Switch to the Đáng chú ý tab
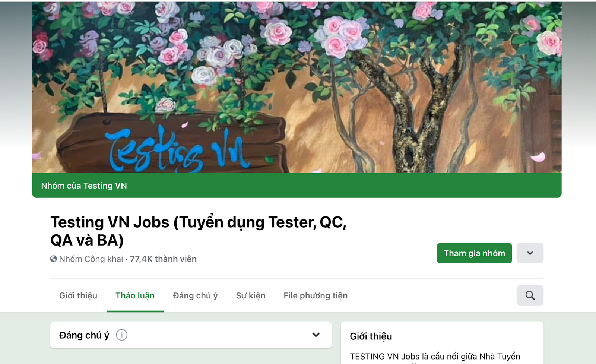Image resolution: width=596 pixels, height=364 pixels. point(195,295)
